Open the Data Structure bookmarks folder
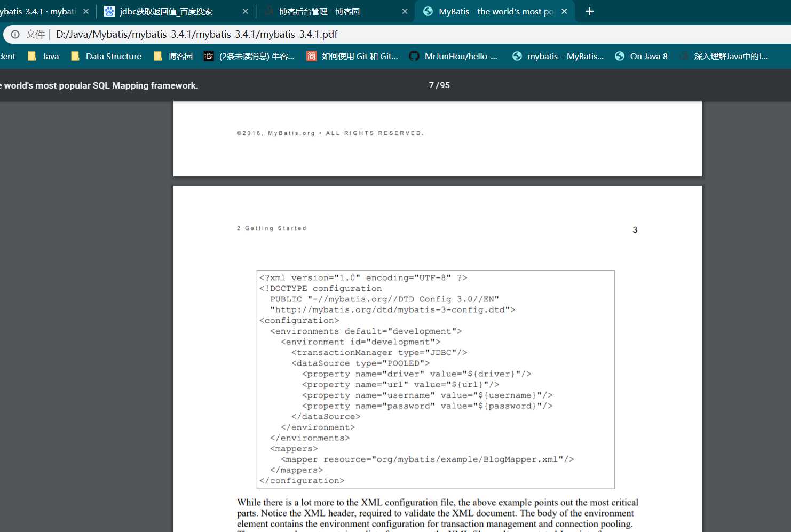 [x=106, y=56]
